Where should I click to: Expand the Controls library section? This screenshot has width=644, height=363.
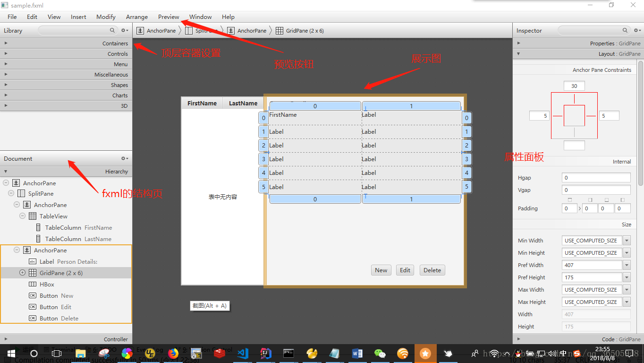[66, 54]
